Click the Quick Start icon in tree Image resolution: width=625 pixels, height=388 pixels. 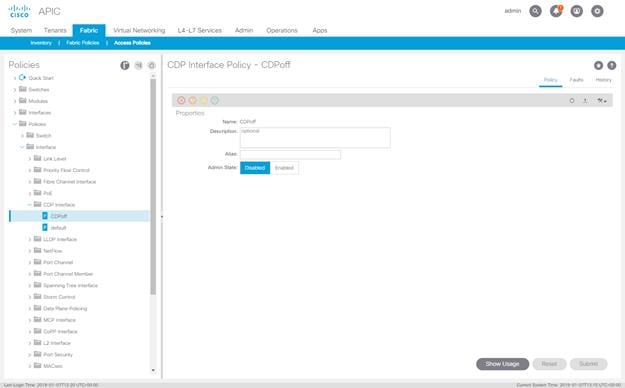coord(22,77)
